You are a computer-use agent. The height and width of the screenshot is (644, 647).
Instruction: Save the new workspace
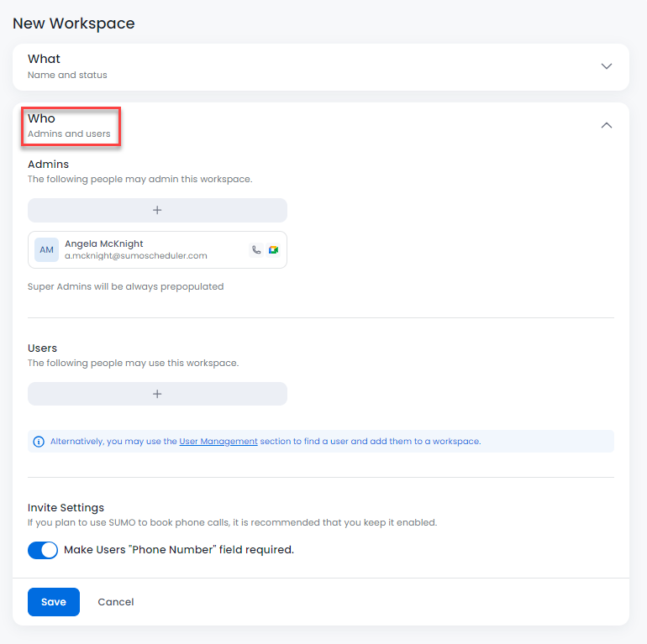click(x=54, y=602)
